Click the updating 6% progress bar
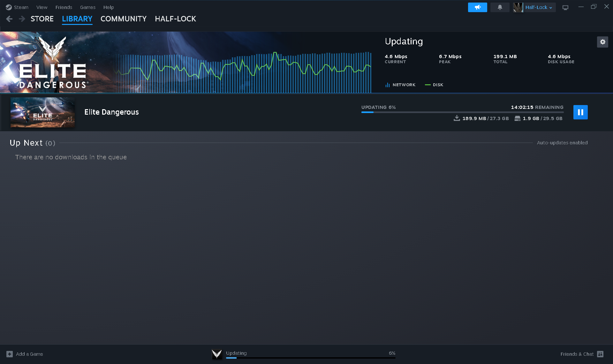The width and height of the screenshot is (613, 364). [462, 112]
